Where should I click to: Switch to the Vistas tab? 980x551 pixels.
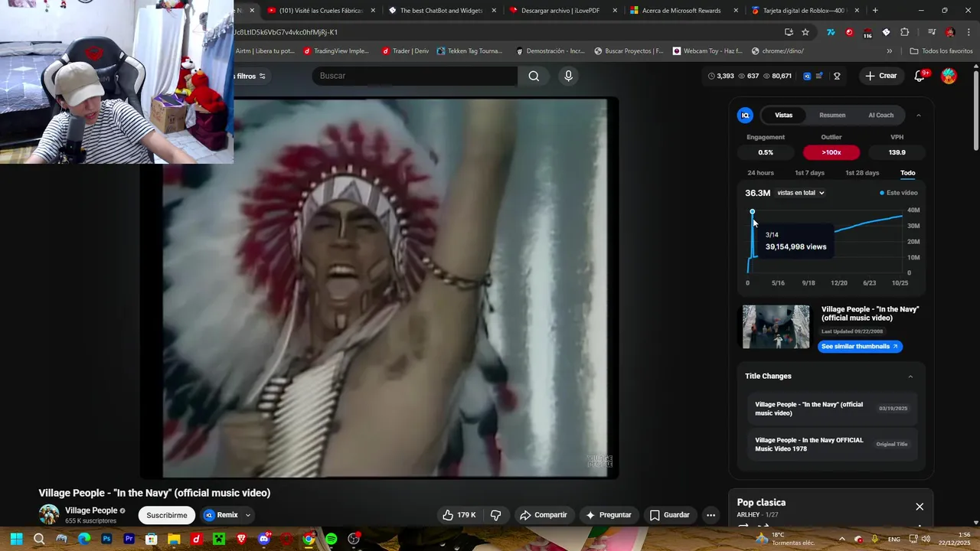pos(783,115)
